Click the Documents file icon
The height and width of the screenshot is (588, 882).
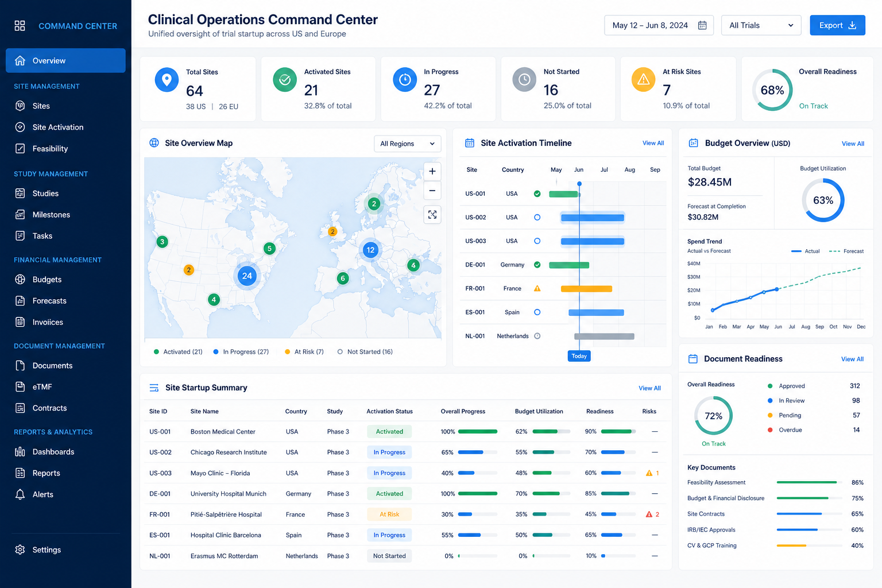click(20, 366)
